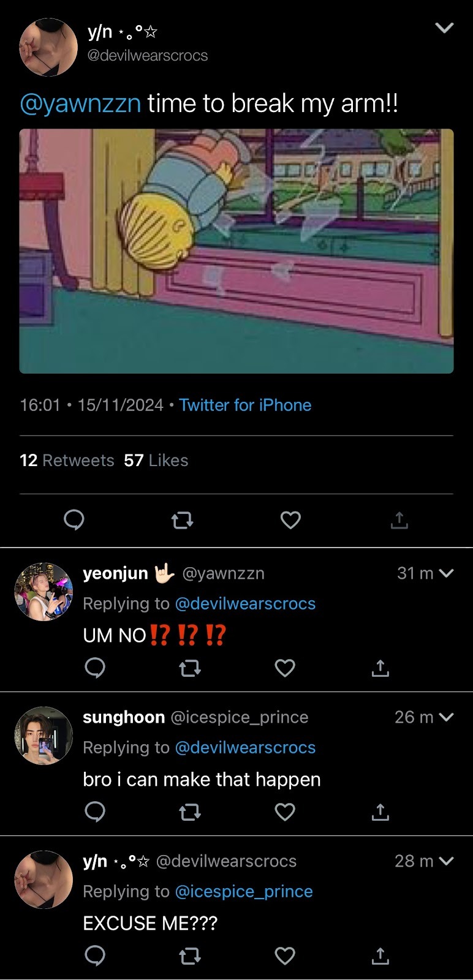The height and width of the screenshot is (980, 473).
Task: Retweet the main 'break my arm' tweet
Action: click(182, 521)
